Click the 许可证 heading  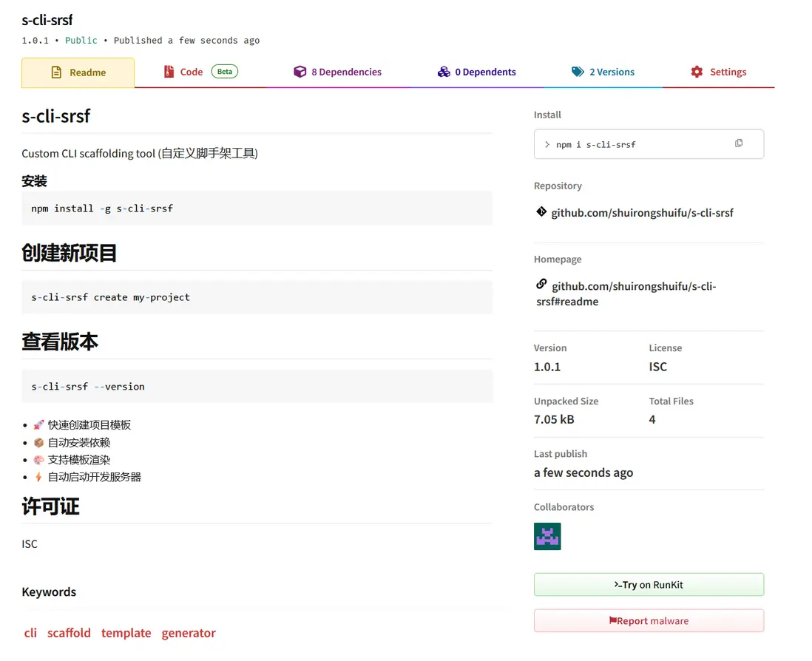(51, 506)
